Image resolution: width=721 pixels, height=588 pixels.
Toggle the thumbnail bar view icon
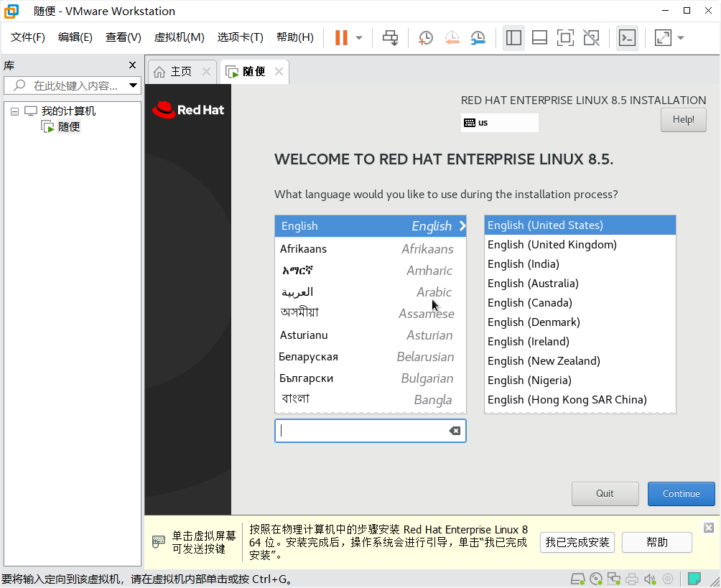pos(539,38)
